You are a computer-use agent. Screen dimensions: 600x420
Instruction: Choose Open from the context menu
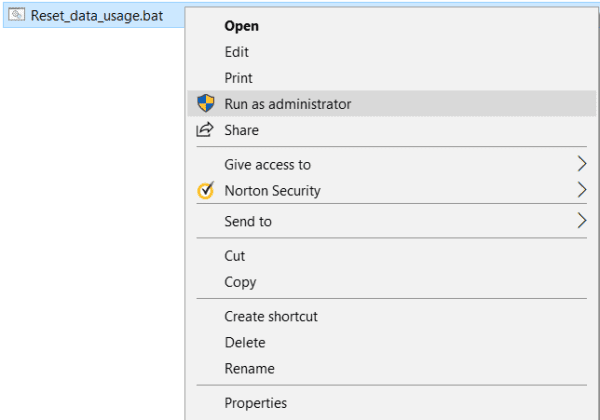pyautogui.click(x=241, y=26)
